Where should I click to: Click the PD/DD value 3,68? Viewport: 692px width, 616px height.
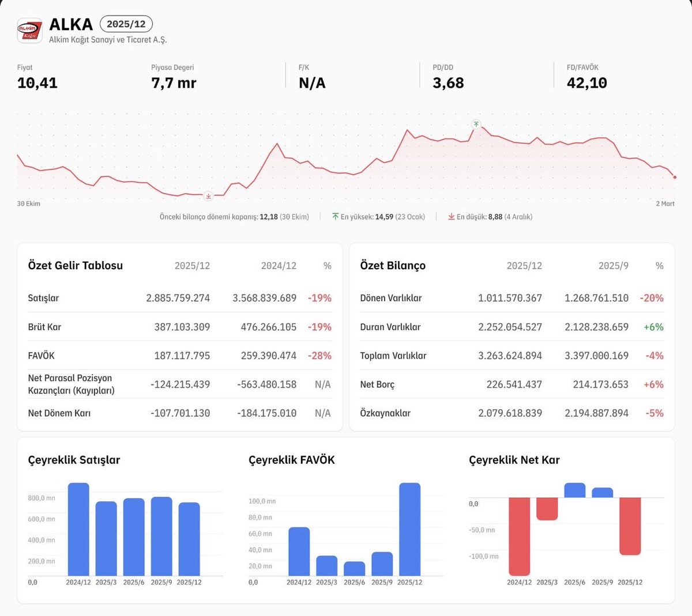coord(448,83)
